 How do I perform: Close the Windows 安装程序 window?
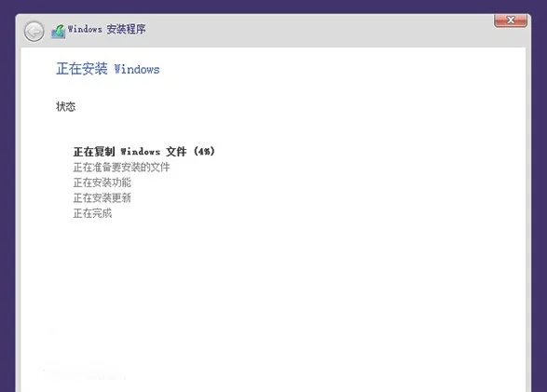click(x=511, y=20)
